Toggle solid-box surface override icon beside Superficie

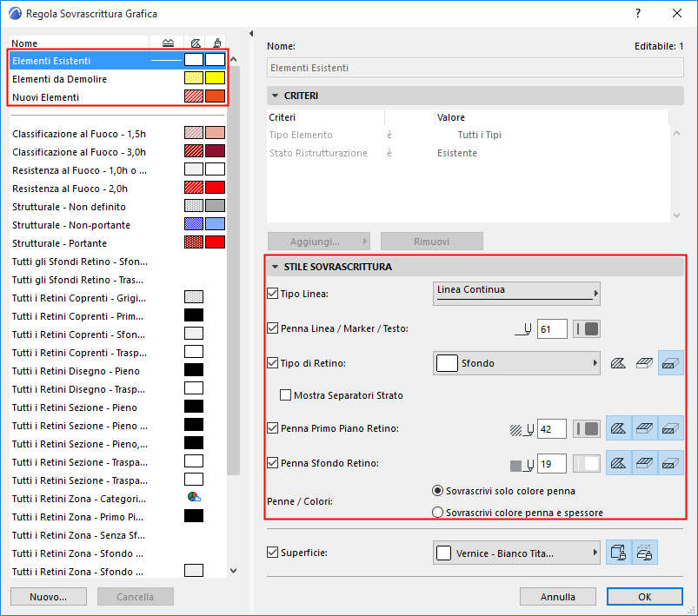tap(618, 553)
